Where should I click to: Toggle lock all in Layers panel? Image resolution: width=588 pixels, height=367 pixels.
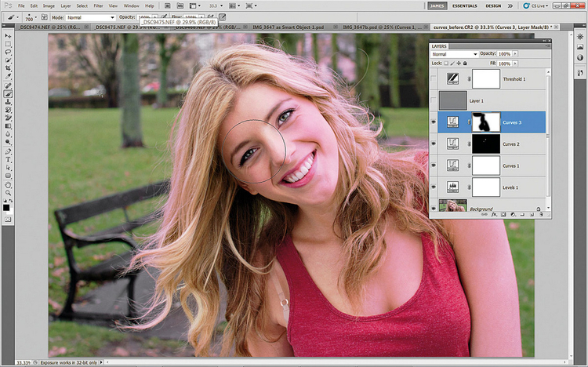pos(465,64)
